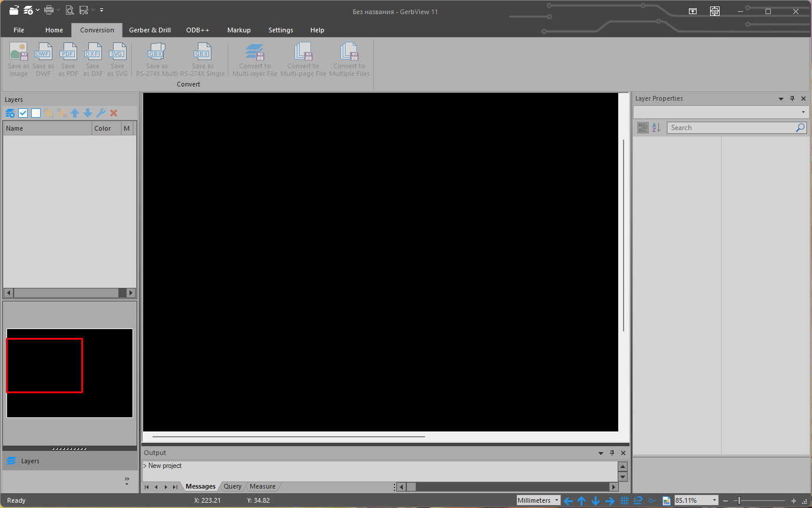Click the first overlapping squares icon in Layers toolbar
Screen dimensions: 812x508
(49, 113)
